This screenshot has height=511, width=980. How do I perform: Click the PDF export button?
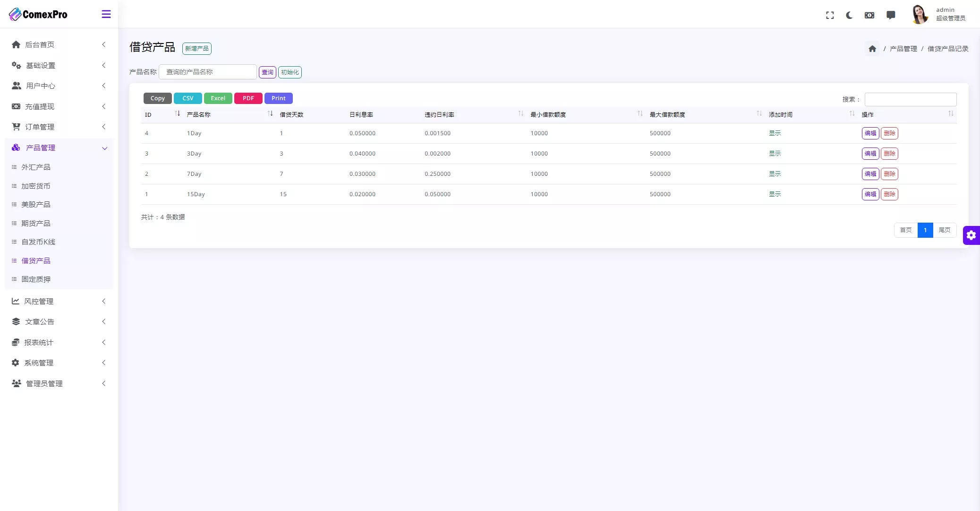coord(247,98)
